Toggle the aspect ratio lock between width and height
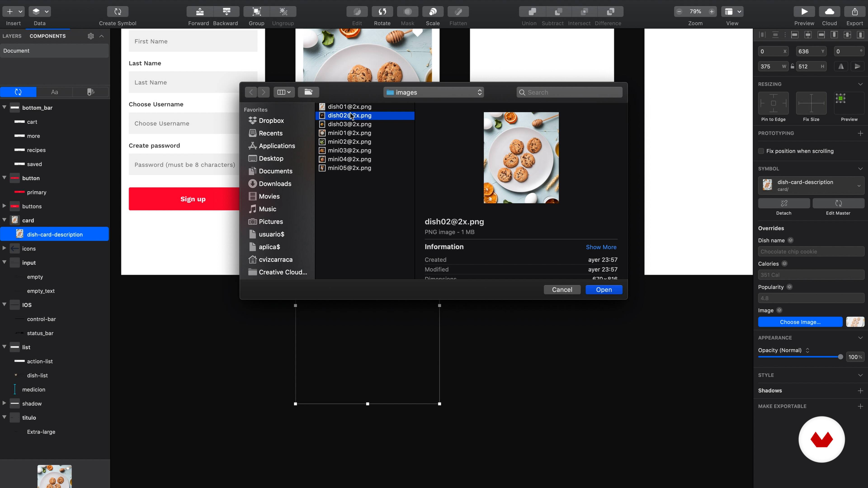This screenshot has height=488, width=868. point(793,66)
